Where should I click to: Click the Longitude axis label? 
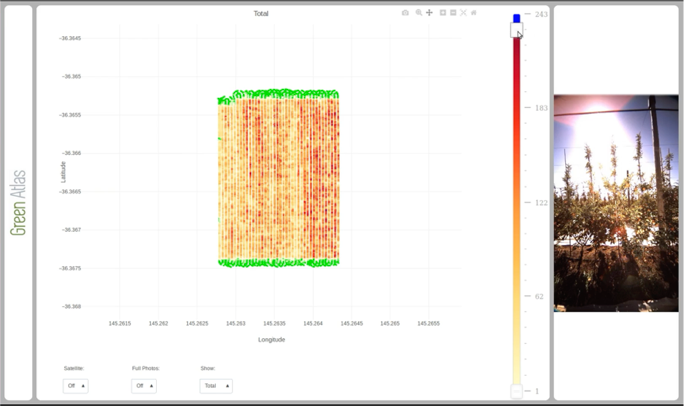pyautogui.click(x=271, y=339)
